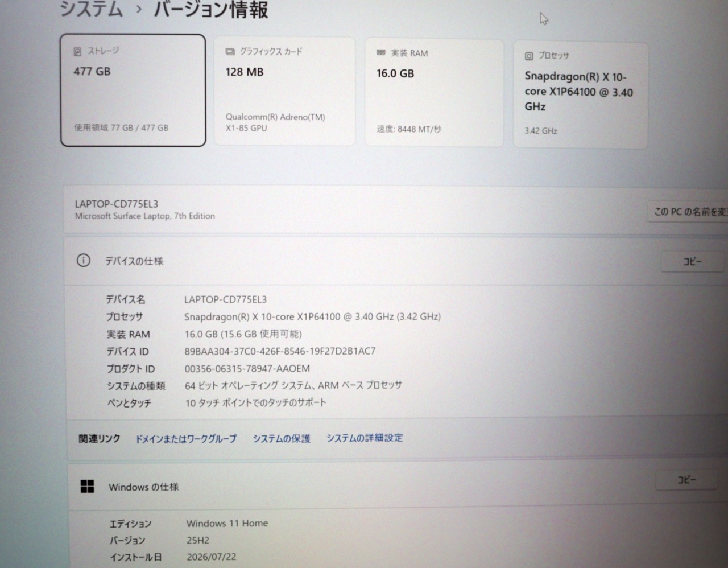The image size is (728, 568).
Task: Select the Qualcomm(R) Adreno(TM) X1-85 GPU text
Action: point(275,122)
